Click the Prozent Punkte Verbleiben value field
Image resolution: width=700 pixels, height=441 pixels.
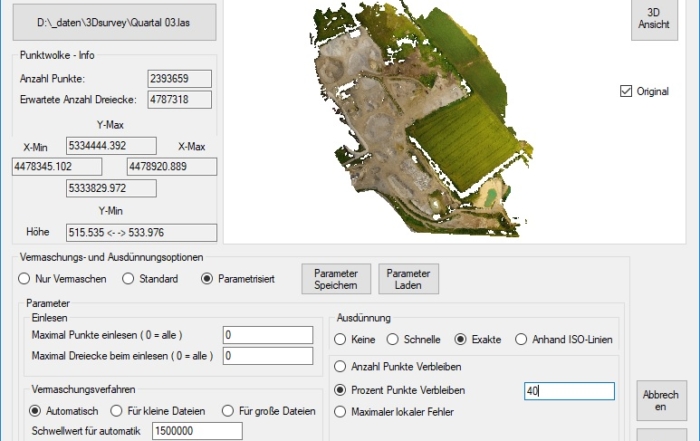pyautogui.click(x=568, y=392)
